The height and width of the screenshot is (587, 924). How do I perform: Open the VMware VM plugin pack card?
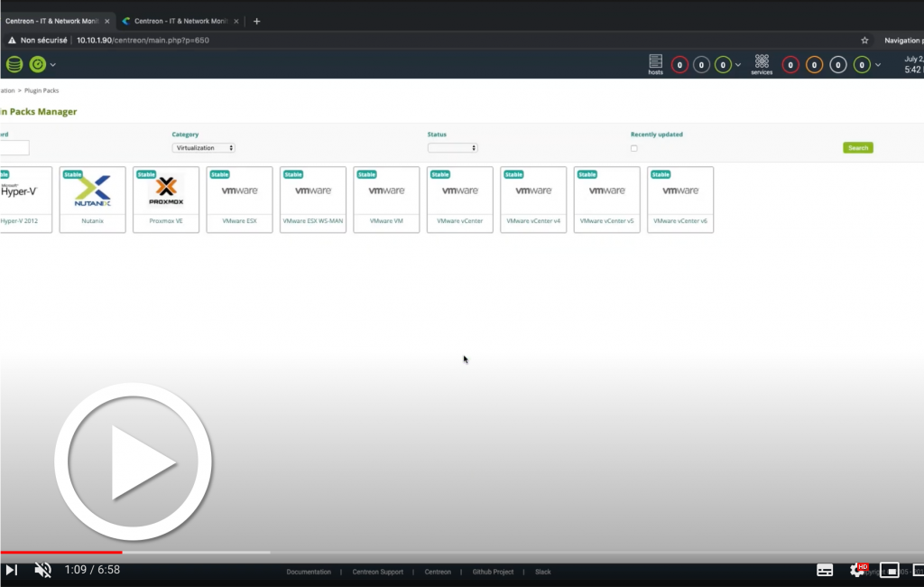(386, 200)
